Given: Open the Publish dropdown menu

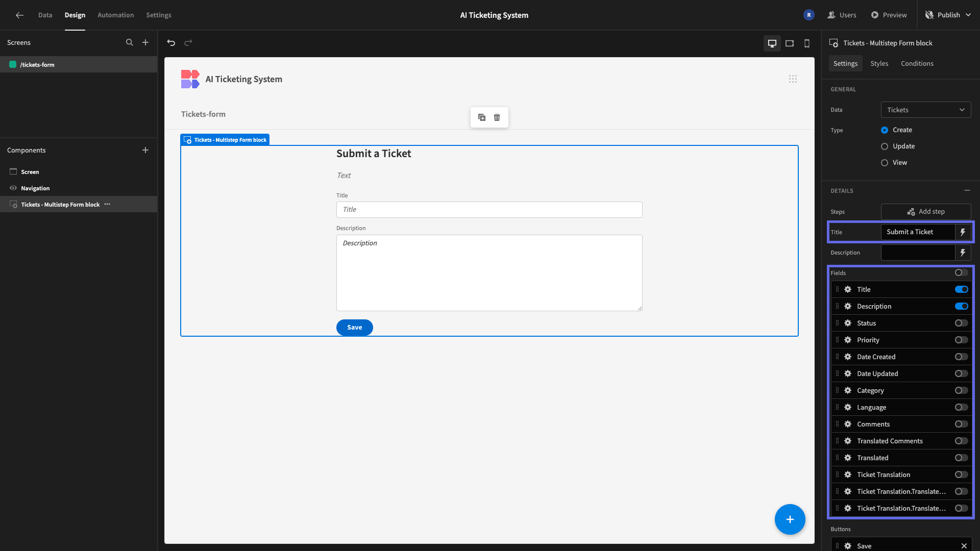Looking at the screenshot, I should click(948, 15).
